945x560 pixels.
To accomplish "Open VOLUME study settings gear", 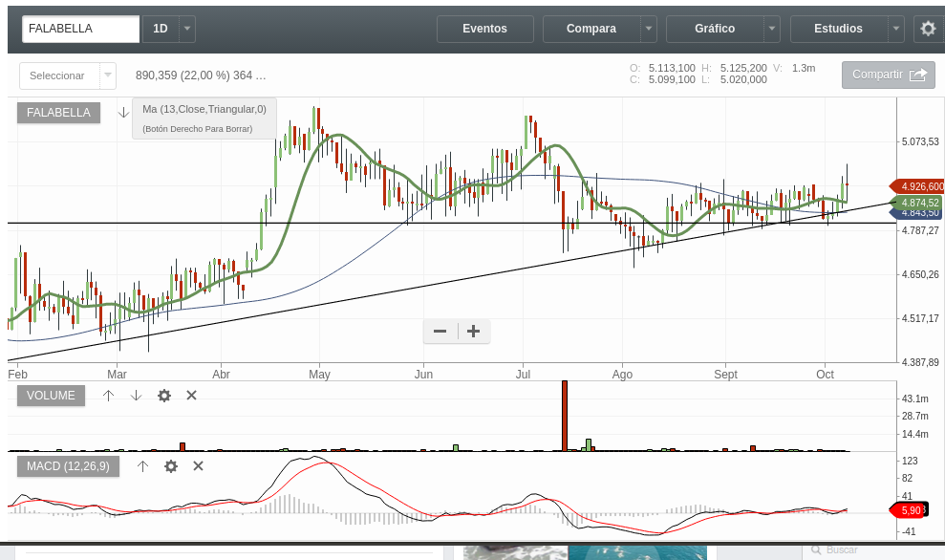I will tap(164, 396).
